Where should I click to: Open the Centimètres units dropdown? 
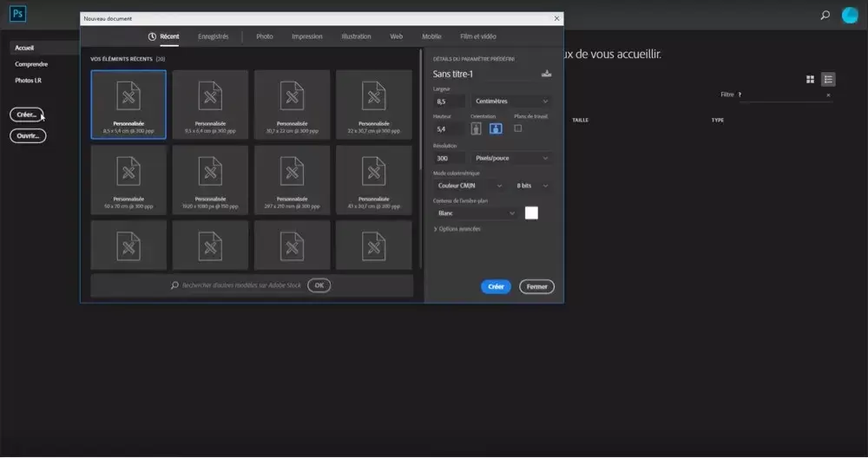click(x=510, y=101)
